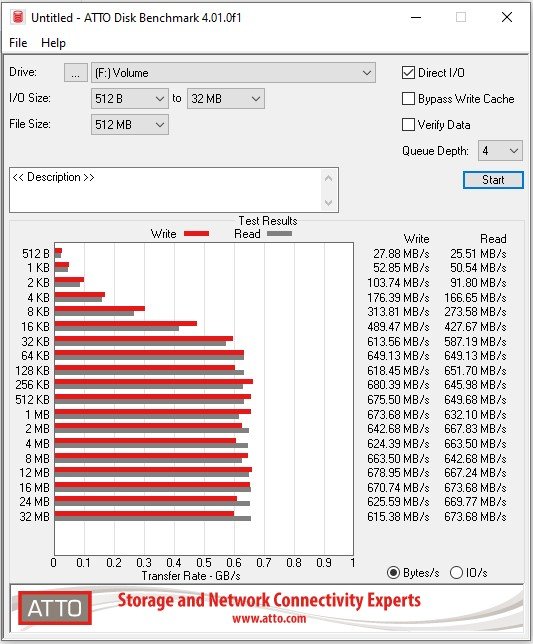This screenshot has height=644, width=533.
Task: Click the 678.95 MB/s write value
Action: pos(398,473)
